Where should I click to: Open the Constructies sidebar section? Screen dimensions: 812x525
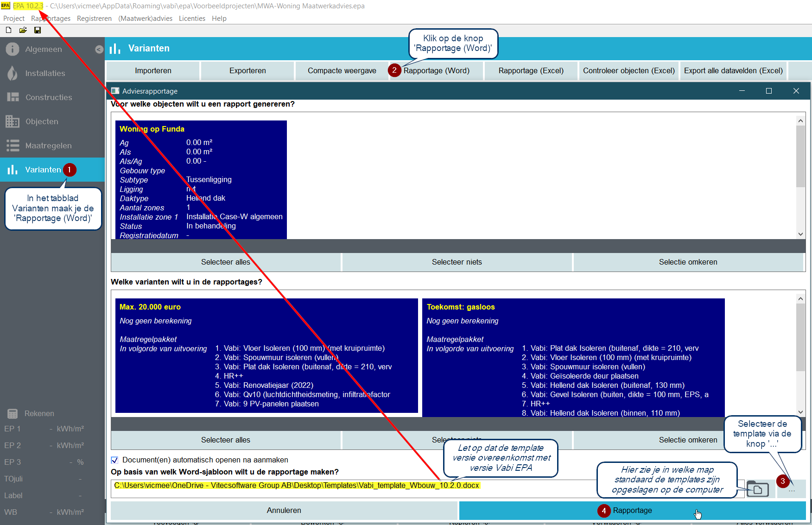pyautogui.click(x=52, y=97)
